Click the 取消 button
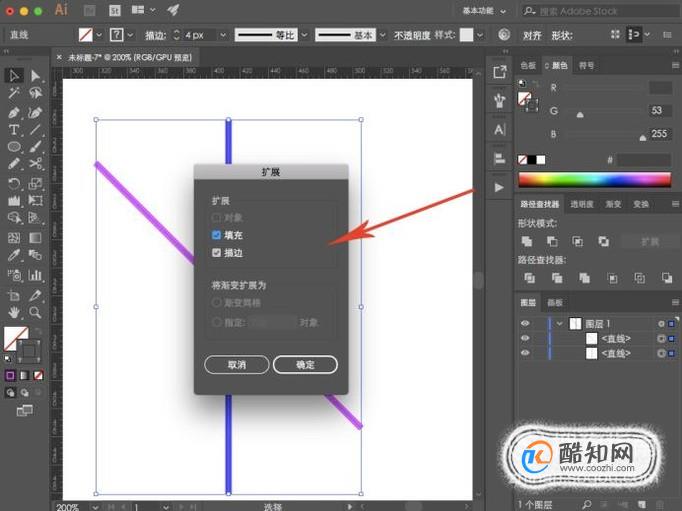 (237, 364)
